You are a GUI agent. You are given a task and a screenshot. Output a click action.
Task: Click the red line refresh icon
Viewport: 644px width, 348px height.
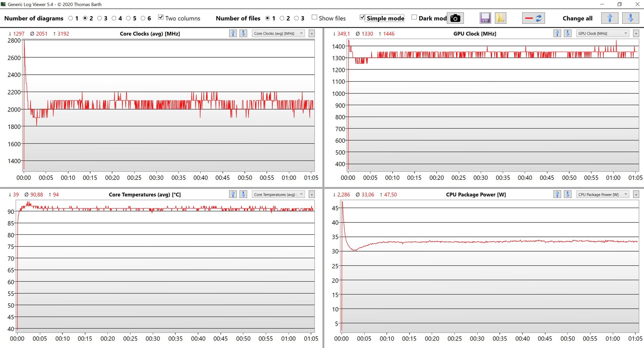coord(533,18)
